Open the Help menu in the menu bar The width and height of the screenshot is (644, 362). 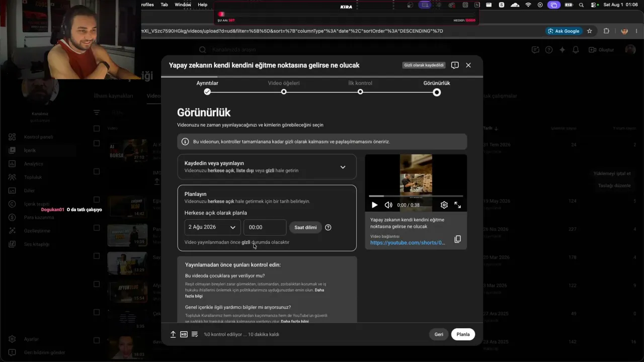click(202, 5)
